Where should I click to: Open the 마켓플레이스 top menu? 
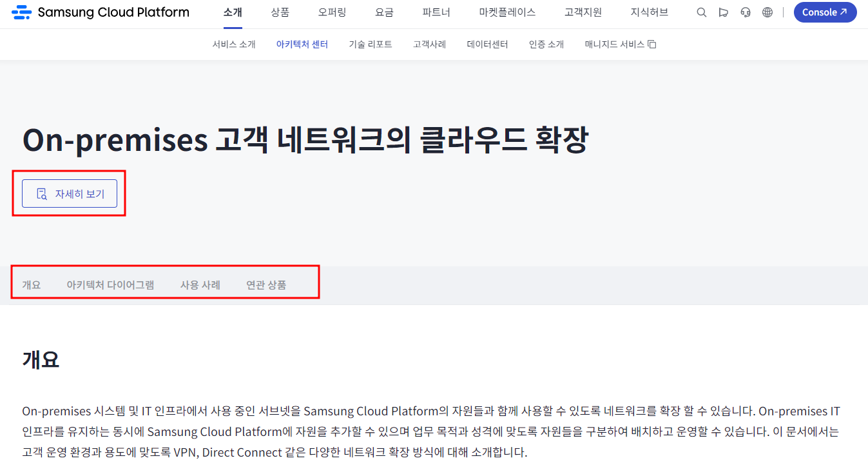507,12
